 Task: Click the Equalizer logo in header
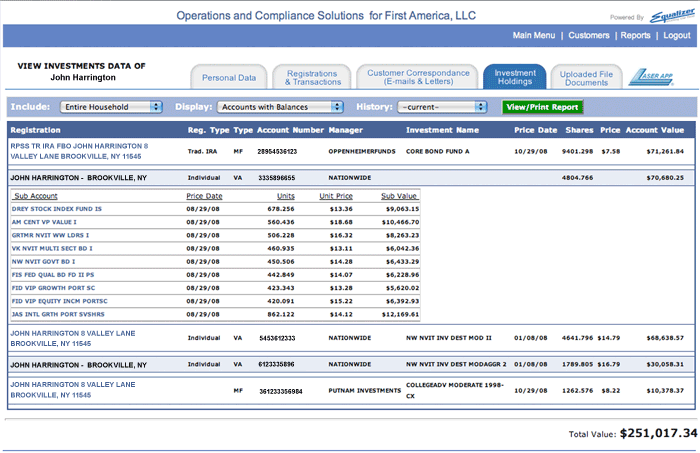tap(666, 14)
